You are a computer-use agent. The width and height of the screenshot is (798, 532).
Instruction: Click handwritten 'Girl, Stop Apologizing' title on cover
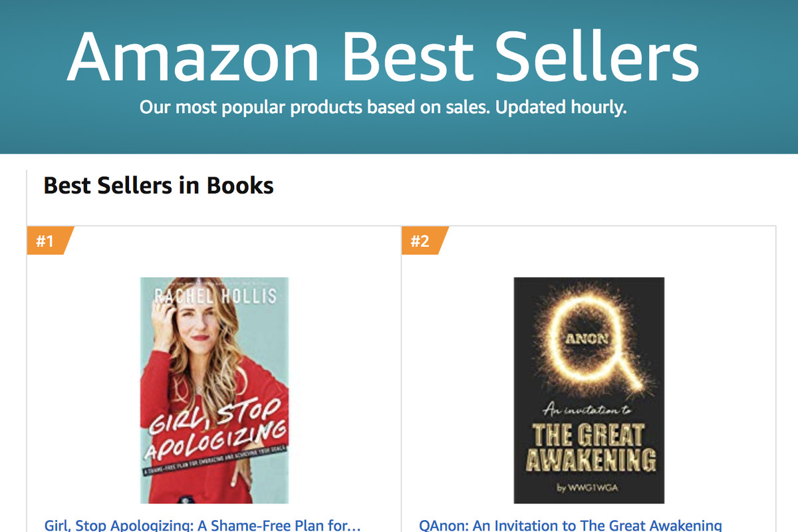pyautogui.click(x=215, y=432)
